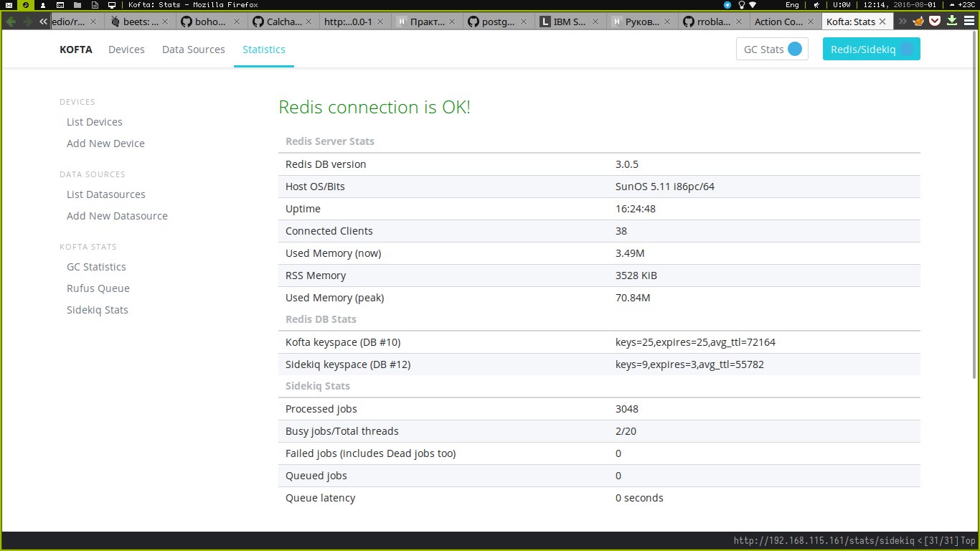
Task: Open the Firefox downloads arrow
Action: (952, 22)
